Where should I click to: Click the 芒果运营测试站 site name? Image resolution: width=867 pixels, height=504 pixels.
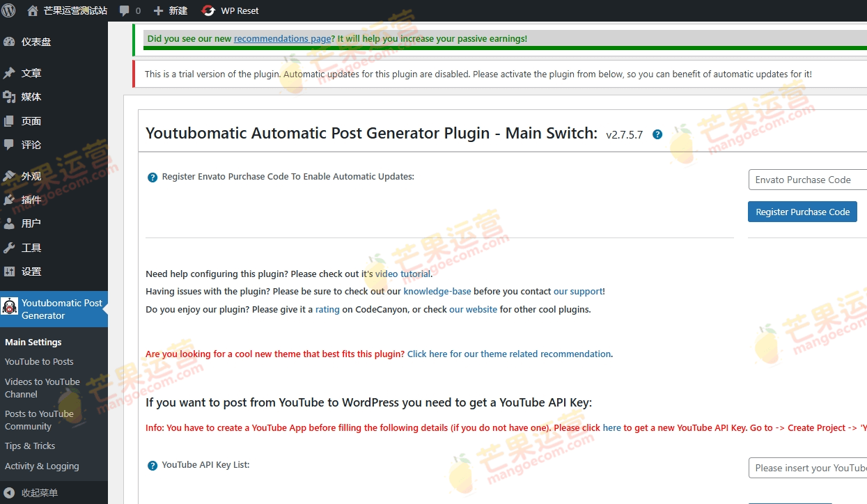pos(75,10)
